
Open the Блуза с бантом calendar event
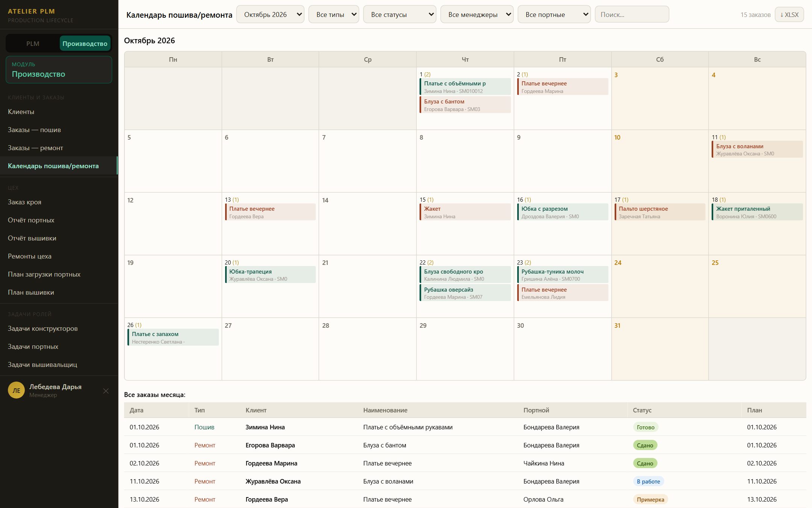point(465,105)
